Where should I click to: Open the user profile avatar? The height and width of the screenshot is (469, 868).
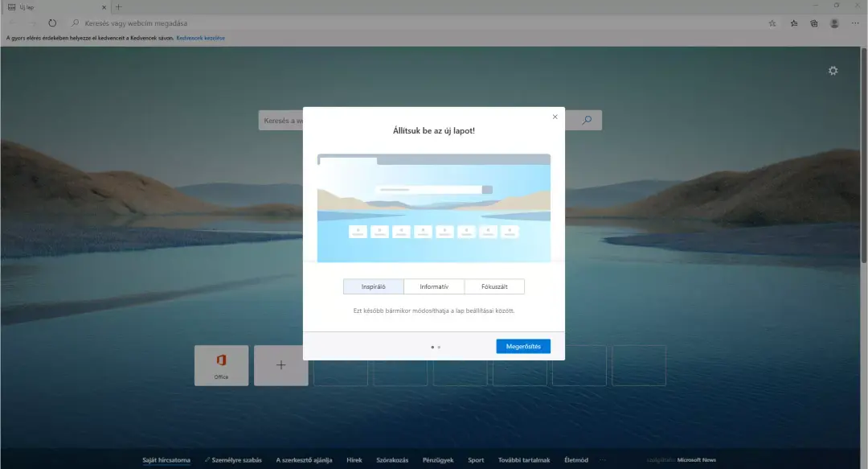834,23
